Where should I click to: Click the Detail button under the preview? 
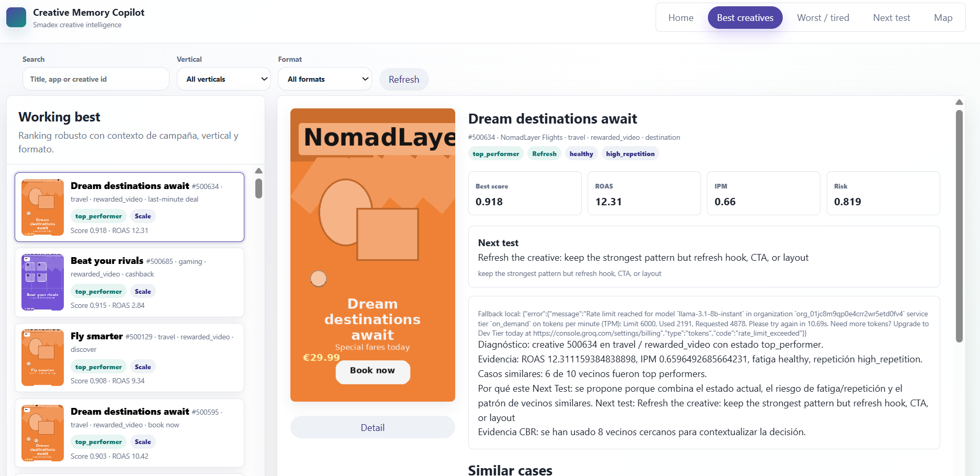(x=373, y=427)
